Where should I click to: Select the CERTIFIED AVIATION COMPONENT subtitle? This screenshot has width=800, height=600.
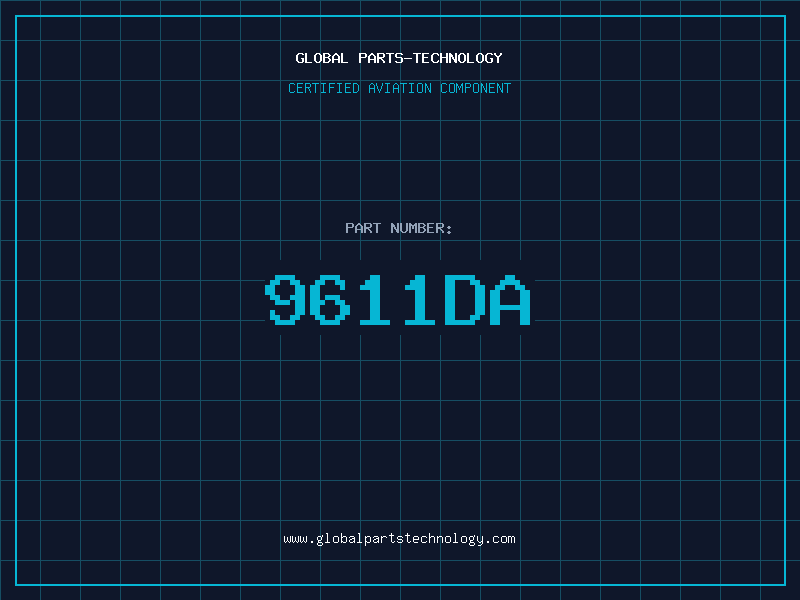click(x=399, y=88)
